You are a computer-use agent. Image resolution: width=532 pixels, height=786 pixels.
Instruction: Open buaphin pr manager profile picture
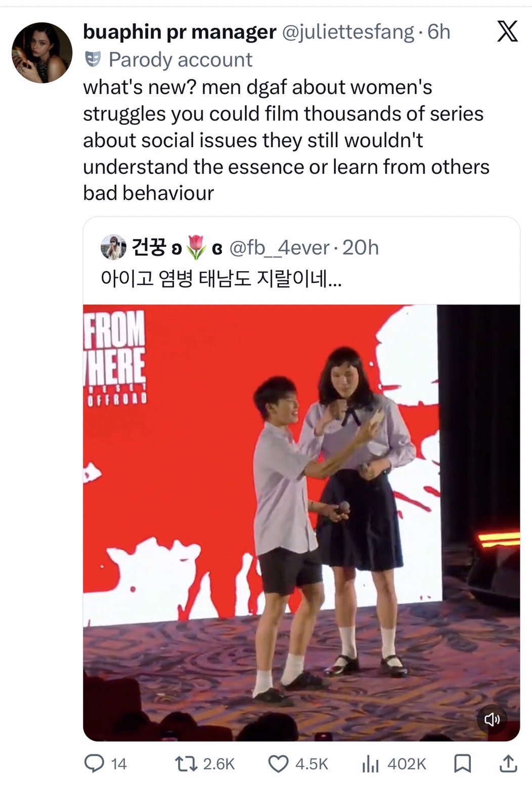42,53
